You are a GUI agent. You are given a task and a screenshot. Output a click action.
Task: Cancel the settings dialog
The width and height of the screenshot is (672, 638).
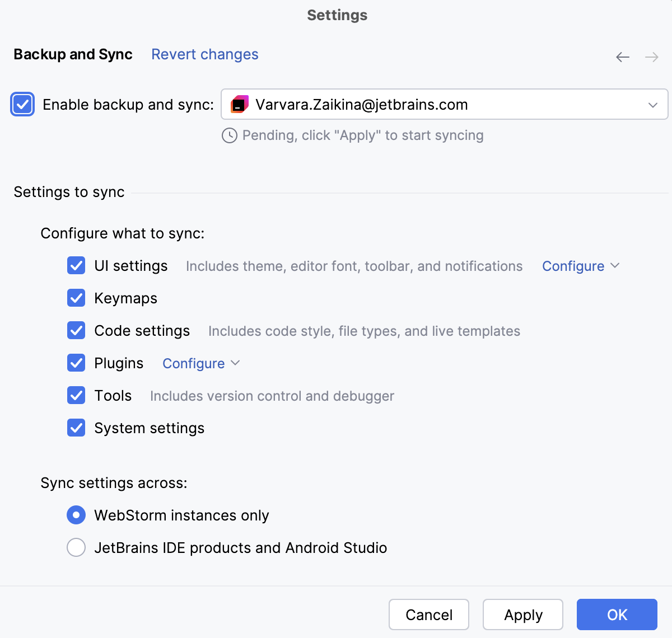click(429, 614)
